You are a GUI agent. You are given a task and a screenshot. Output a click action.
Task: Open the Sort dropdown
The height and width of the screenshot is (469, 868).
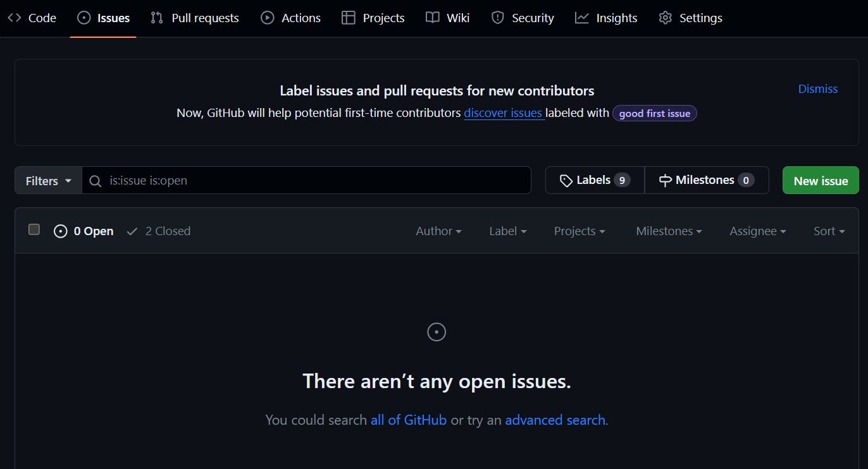[829, 231]
